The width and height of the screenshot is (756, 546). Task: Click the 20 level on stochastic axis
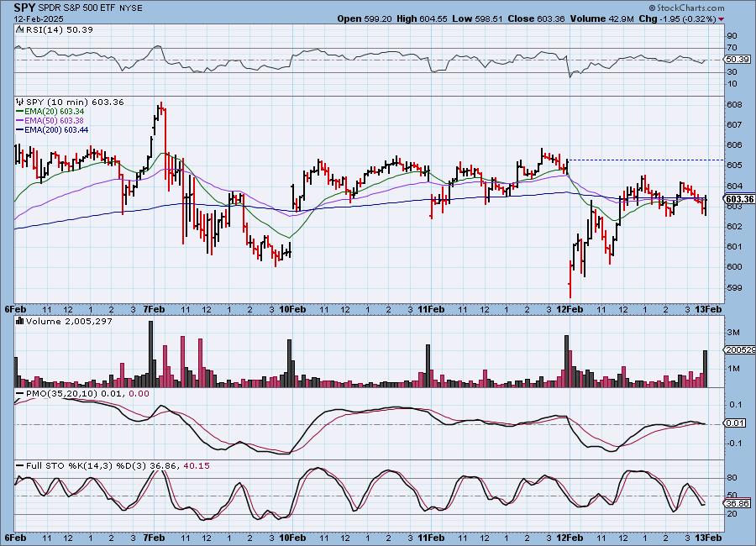pos(732,514)
